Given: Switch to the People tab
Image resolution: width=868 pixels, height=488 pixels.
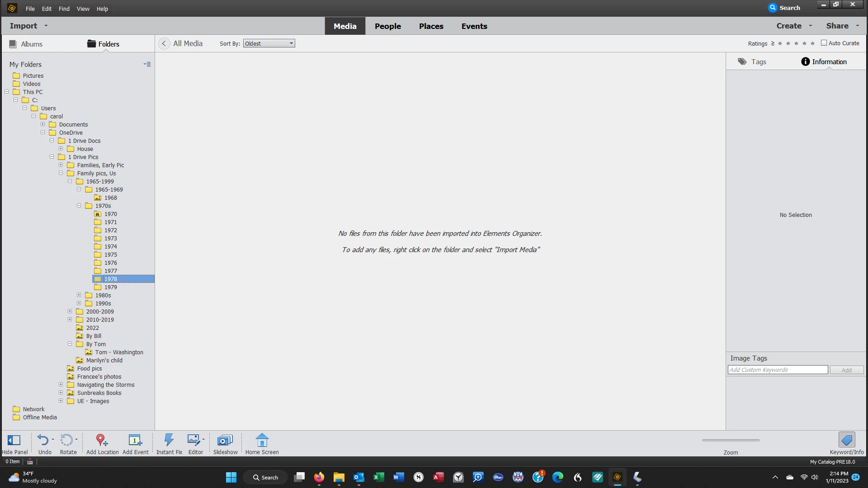Looking at the screenshot, I should pos(387,26).
